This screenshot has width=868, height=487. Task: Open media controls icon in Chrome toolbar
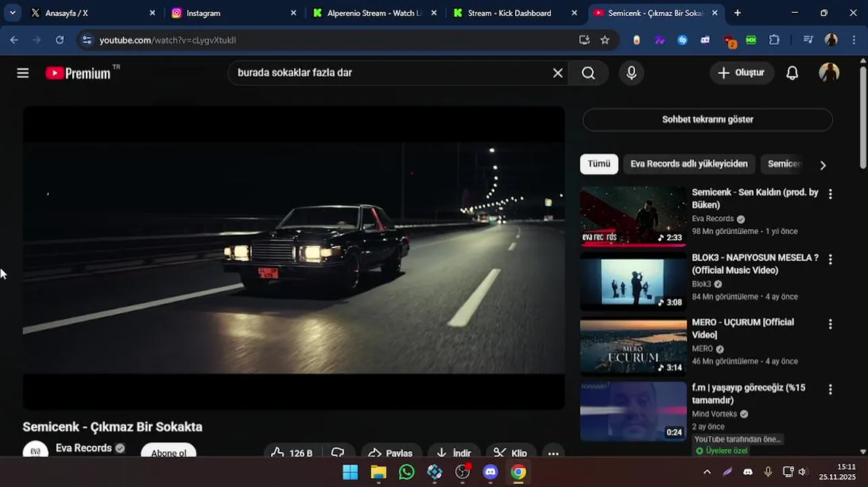point(808,40)
